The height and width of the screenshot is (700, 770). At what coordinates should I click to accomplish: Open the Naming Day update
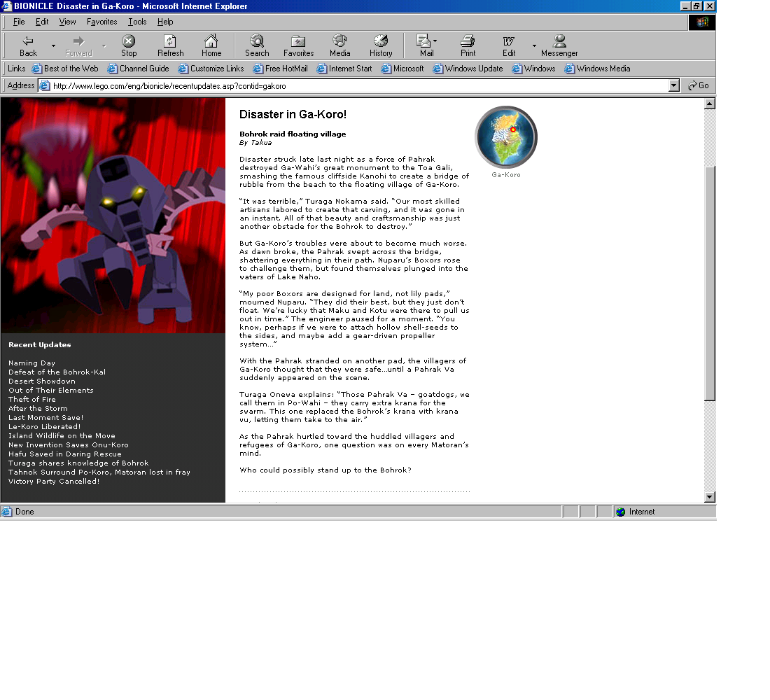click(31, 363)
